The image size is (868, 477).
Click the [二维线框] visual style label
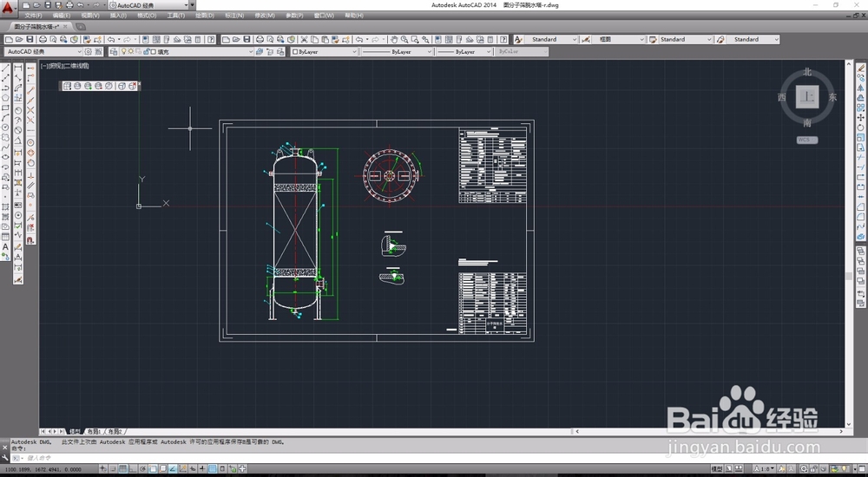pyautogui.click(x=76, y=66)
